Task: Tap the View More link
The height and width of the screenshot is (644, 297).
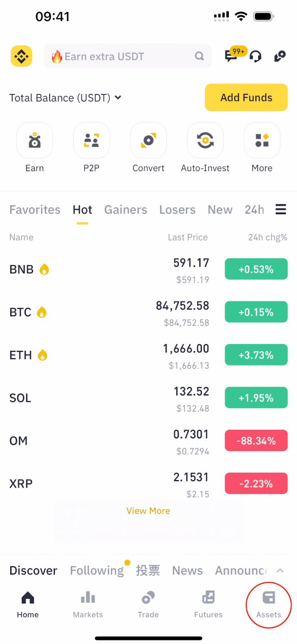Action: [148, 511]
